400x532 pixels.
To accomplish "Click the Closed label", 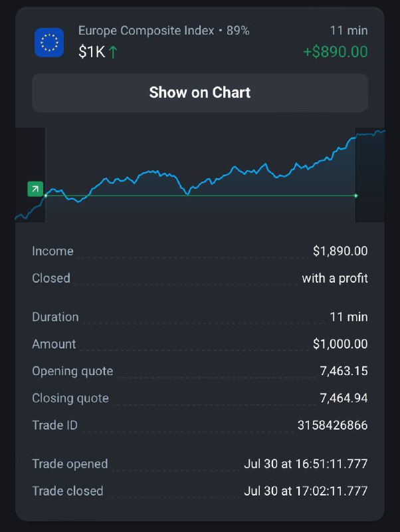I will [x=51, y=278].
